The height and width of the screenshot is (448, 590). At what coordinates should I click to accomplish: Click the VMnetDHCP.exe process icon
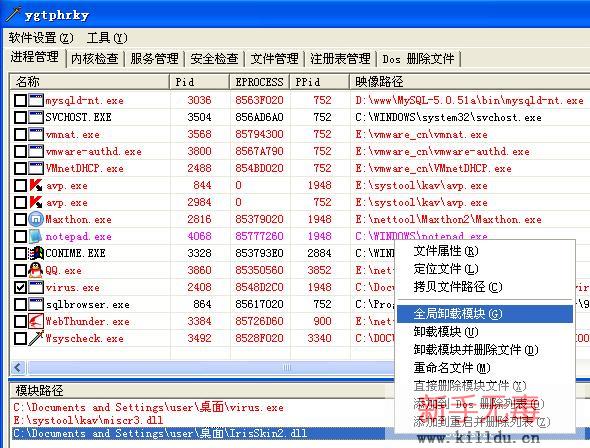[x=36, y=168]
